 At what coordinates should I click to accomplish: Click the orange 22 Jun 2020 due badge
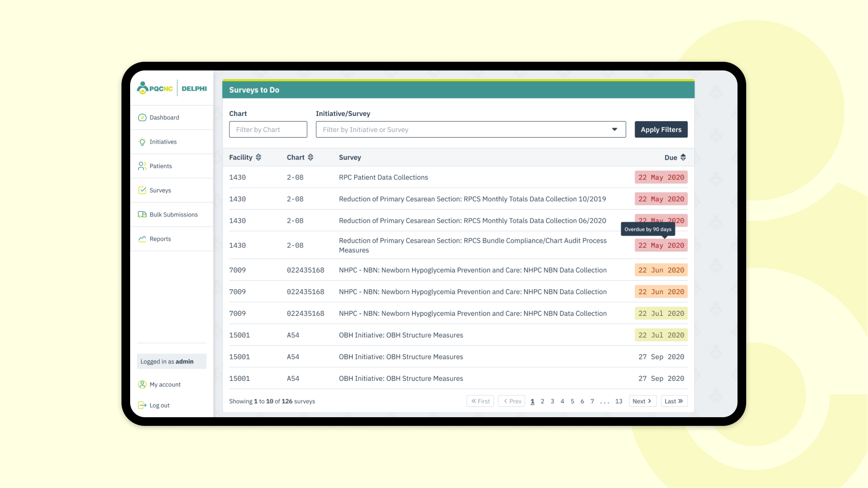tap(661, 270)
